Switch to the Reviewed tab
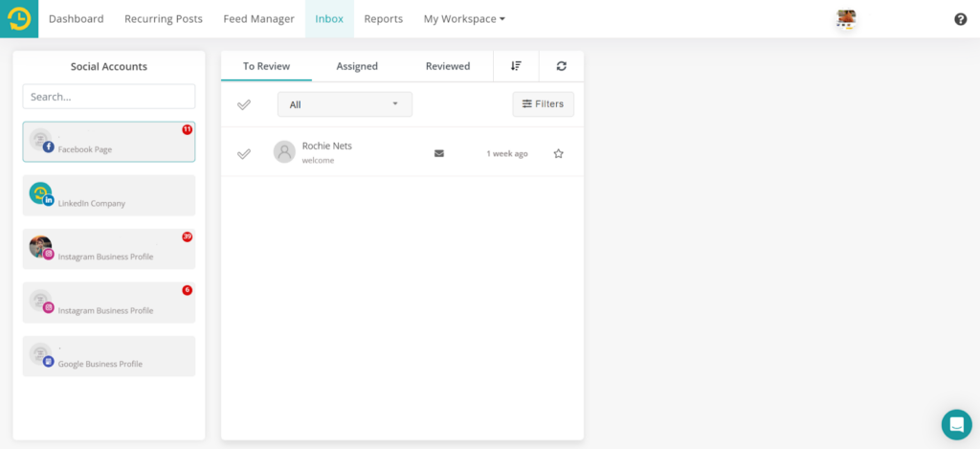 click(x=448, y=66)
